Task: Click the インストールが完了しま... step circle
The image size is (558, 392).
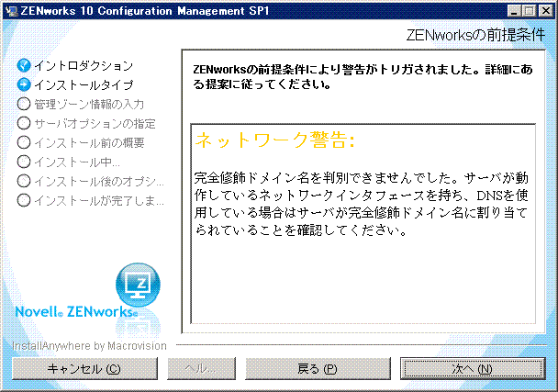Action: pos(24,200)
